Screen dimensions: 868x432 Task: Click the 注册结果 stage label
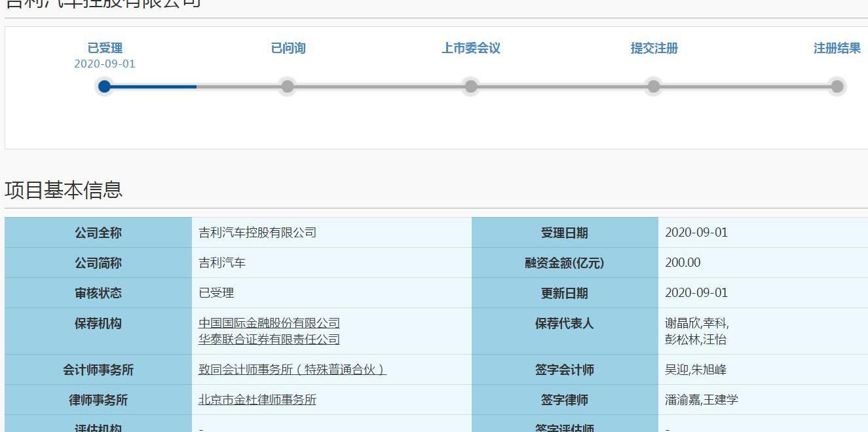tap(837, 48)
